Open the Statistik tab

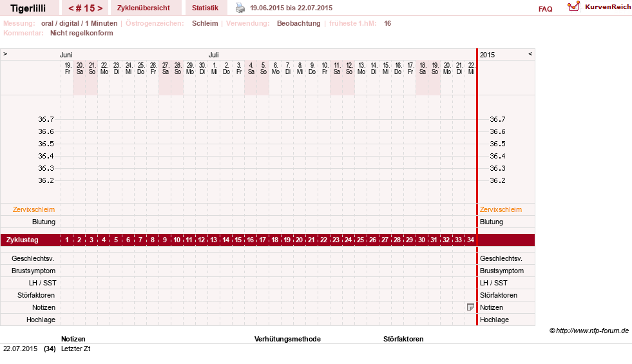coord(205,8)
